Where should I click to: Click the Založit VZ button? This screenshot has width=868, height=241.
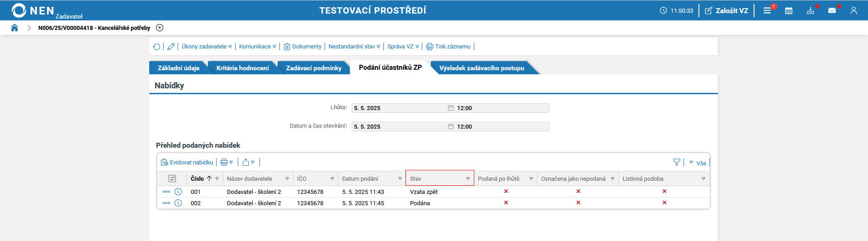coord(726,10)
